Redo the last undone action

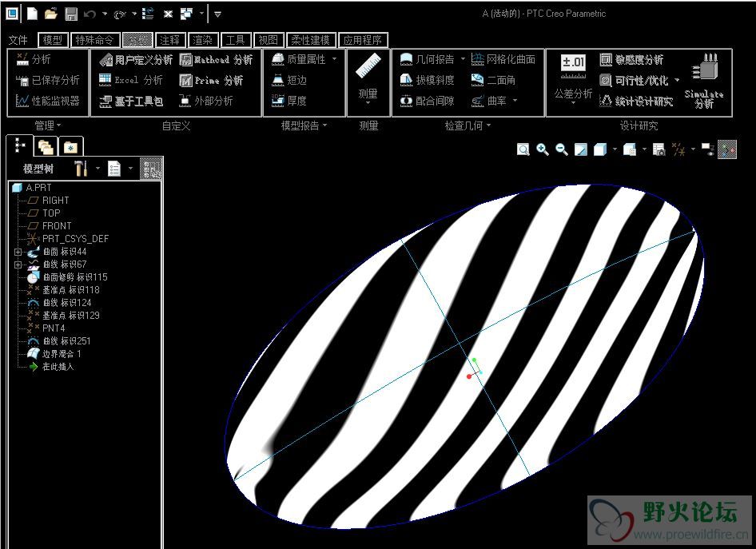point(120,14)
